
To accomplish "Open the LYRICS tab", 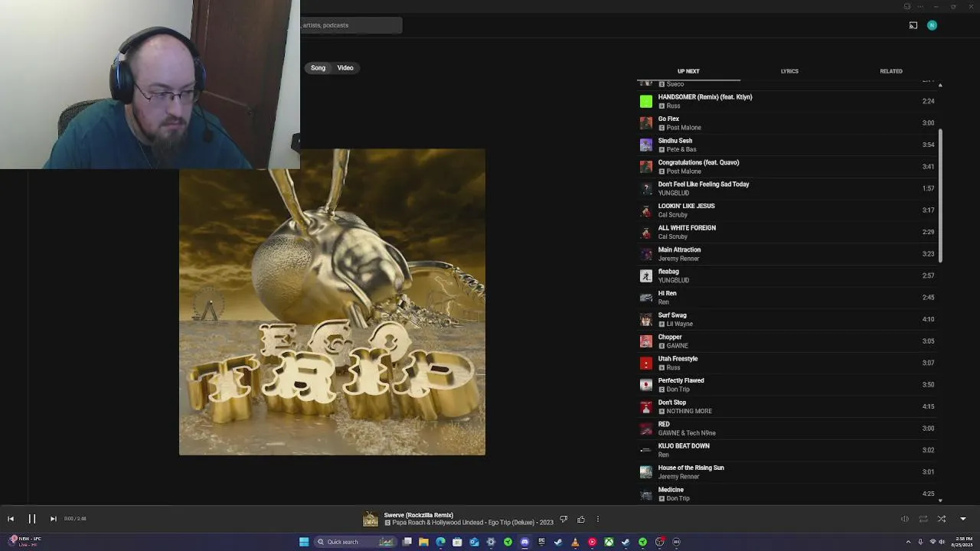I will (x=789, y=71).
